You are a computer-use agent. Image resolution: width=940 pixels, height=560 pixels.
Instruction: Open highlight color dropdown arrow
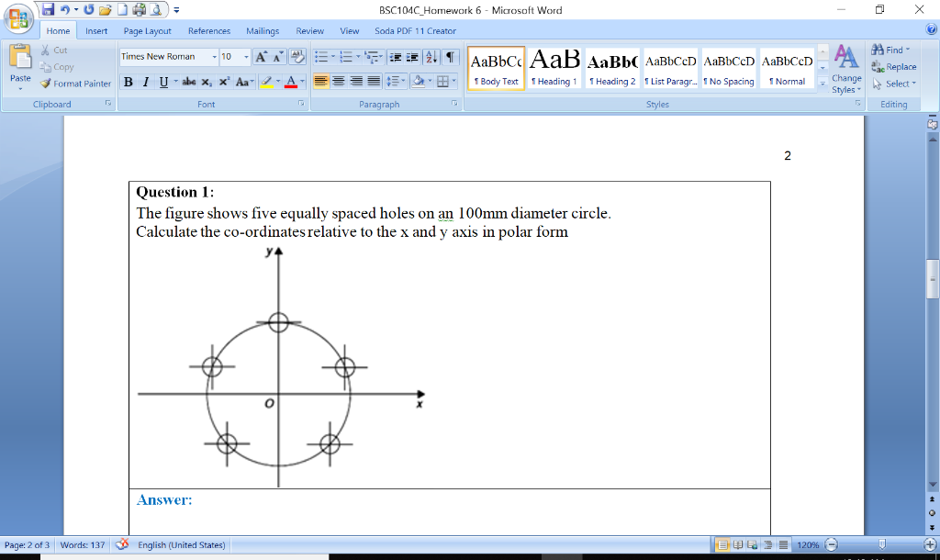click(278, 82)
